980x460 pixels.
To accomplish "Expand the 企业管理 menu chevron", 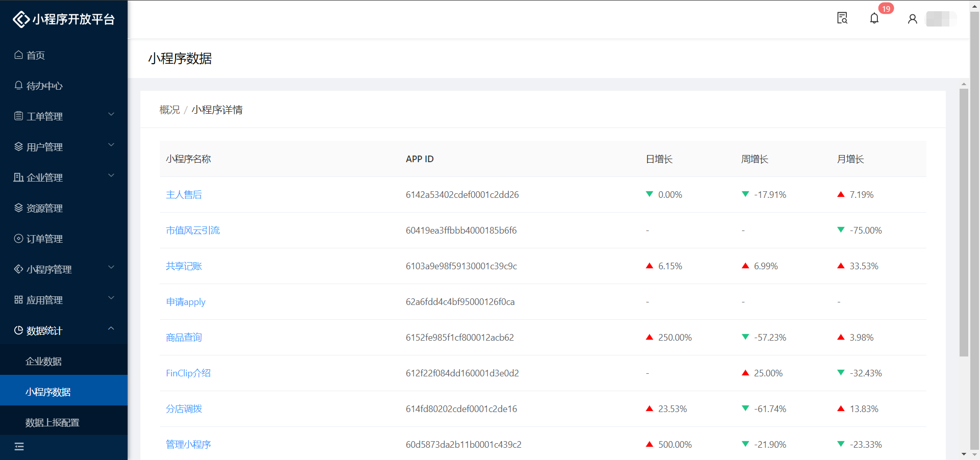I will point(111,176).
